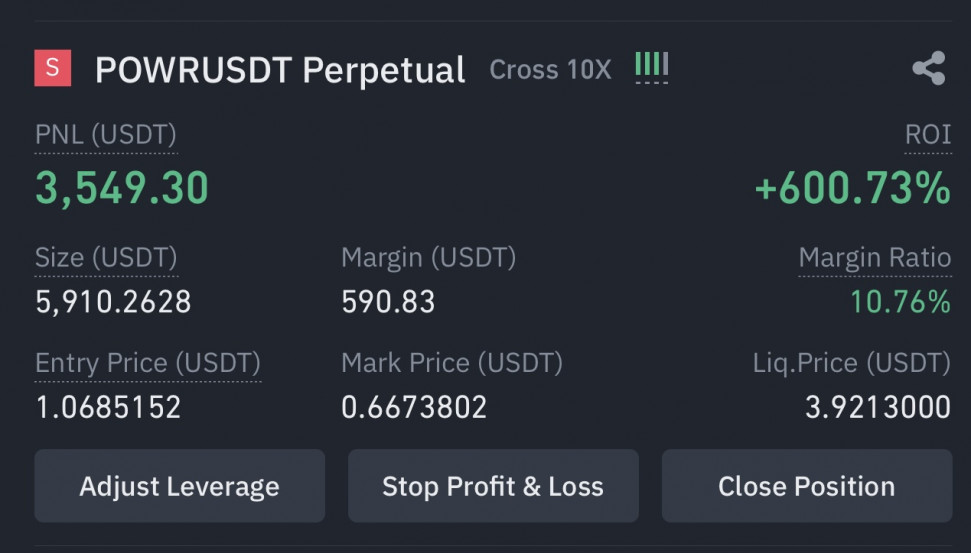Tap the Entry Price (USDT) label
Viewport: 971px width, 553px height.
click(148, 363)
